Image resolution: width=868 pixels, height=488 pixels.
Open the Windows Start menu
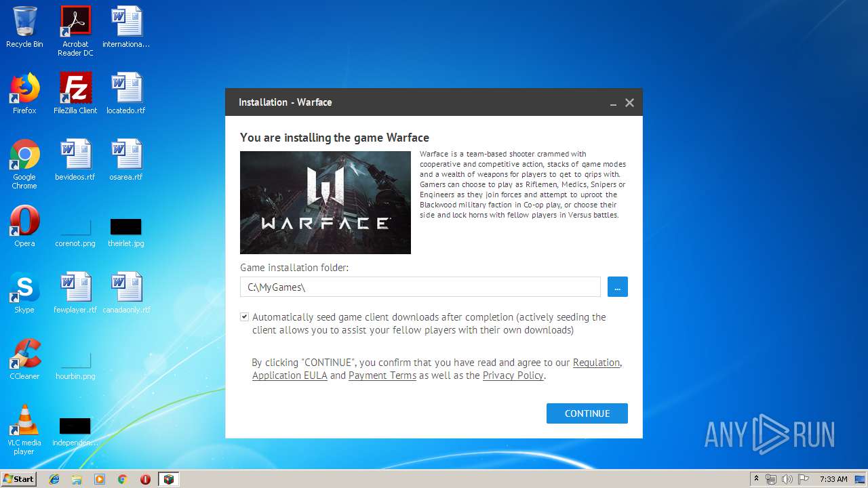(x=18, y=479)
